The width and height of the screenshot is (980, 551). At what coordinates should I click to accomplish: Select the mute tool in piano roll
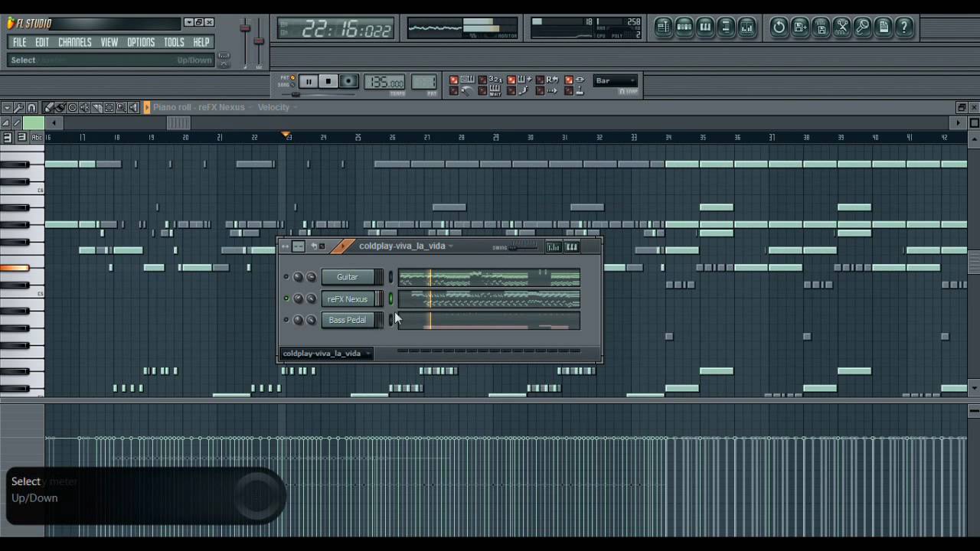[x=84, y=108]
